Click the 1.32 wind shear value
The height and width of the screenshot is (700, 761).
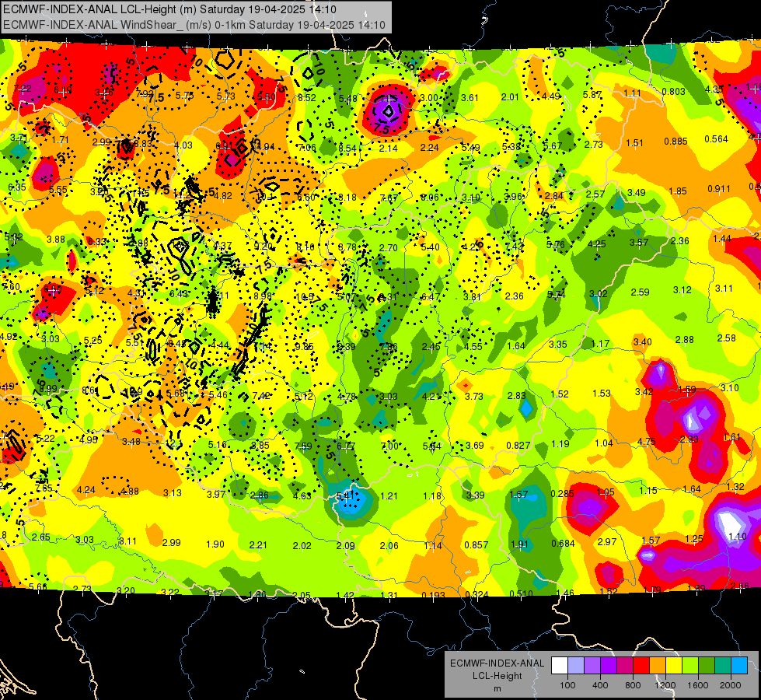coord(735,486)
